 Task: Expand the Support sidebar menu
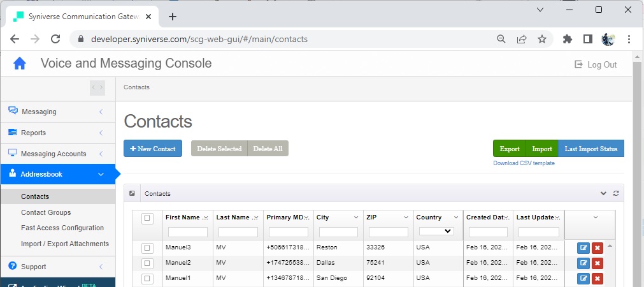tap(58, 267)
